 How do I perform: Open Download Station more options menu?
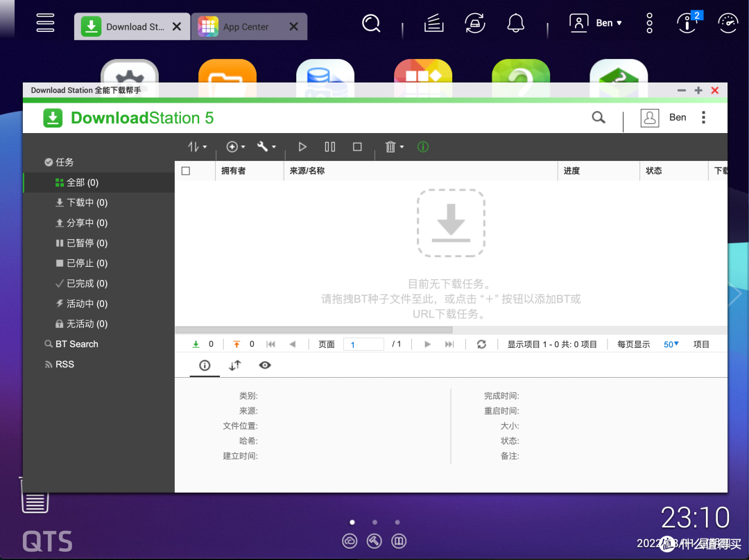(x=704, y=117)
